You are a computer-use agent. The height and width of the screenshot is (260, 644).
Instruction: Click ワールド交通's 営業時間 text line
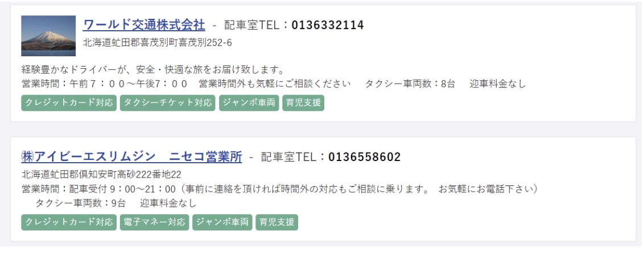click(x=274, y=84)
